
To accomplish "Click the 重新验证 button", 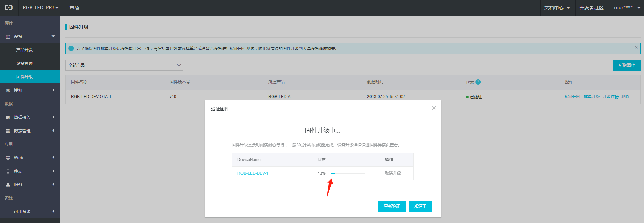I will [392, 206].
